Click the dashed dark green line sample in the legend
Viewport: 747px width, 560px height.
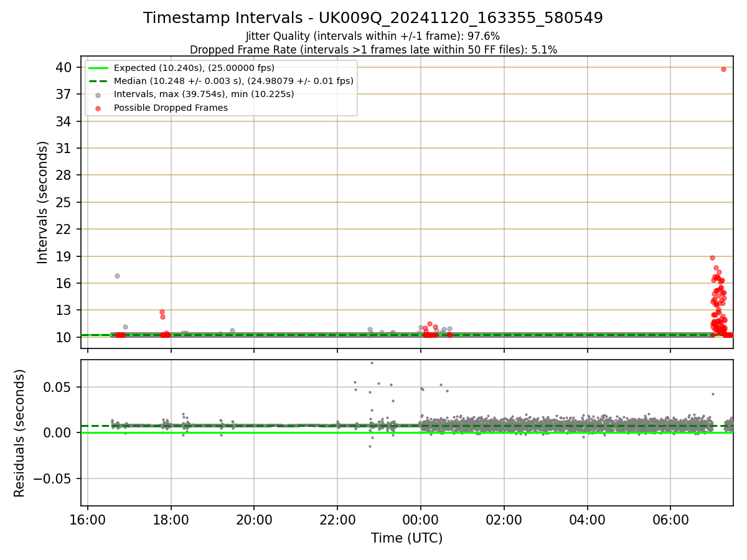pyautogui.click(x=98, y=81)
